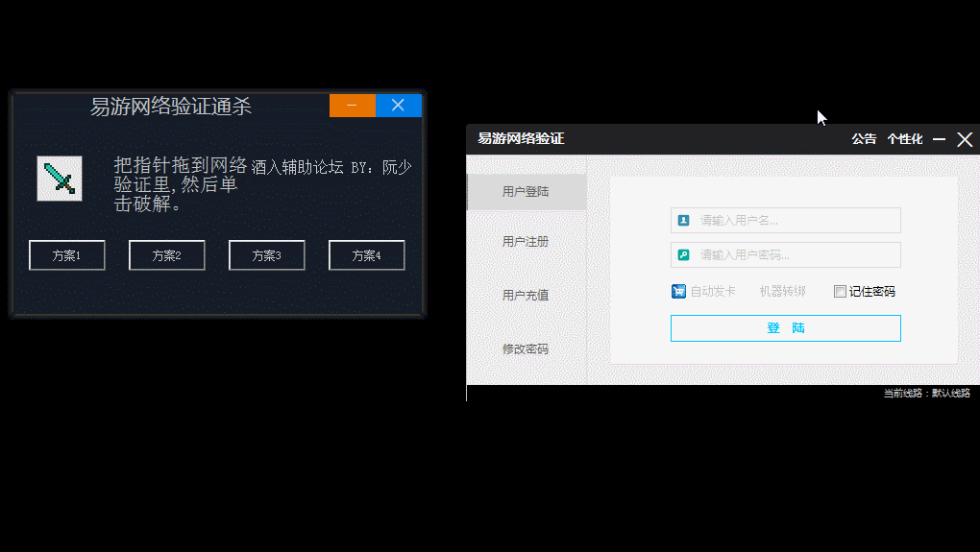This screenshot has width=980, height=552.
Task: Open the 机器转绑 link
Action: (782, 292)
